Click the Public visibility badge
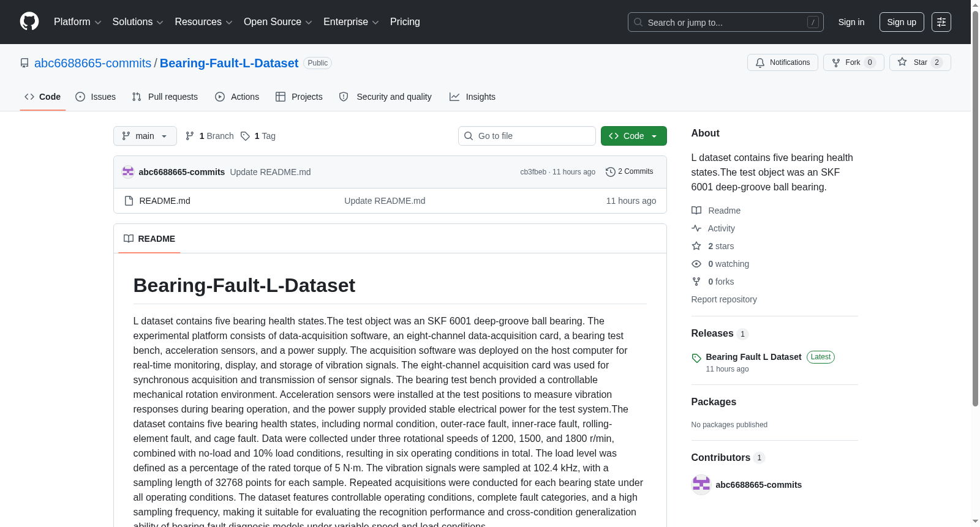This screenshot has height=527, width=980. pyautogui.click(x=318, y=63)
